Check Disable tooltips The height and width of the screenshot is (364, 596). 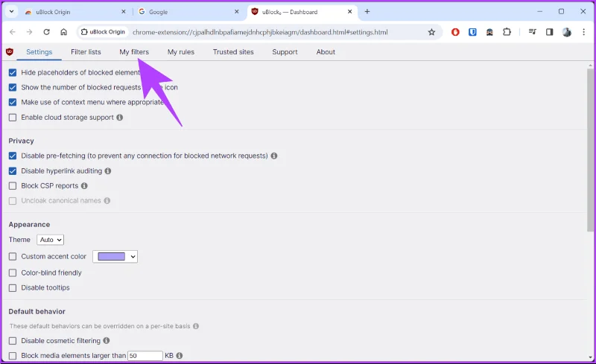[13, 287]
